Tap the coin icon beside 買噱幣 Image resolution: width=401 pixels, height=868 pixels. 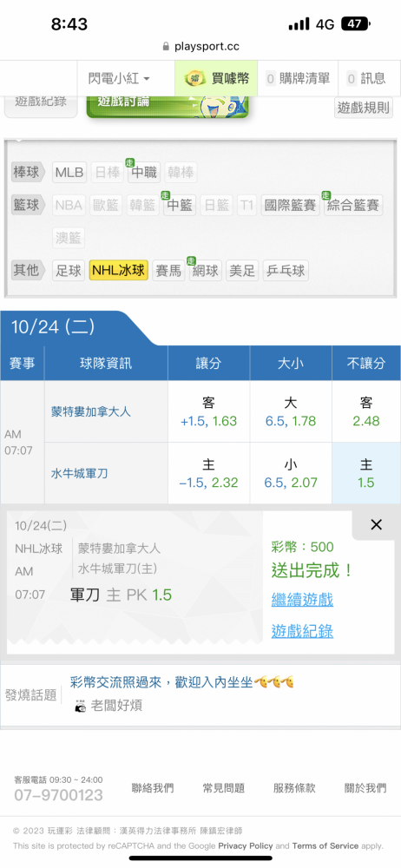(x=195, y=79)
